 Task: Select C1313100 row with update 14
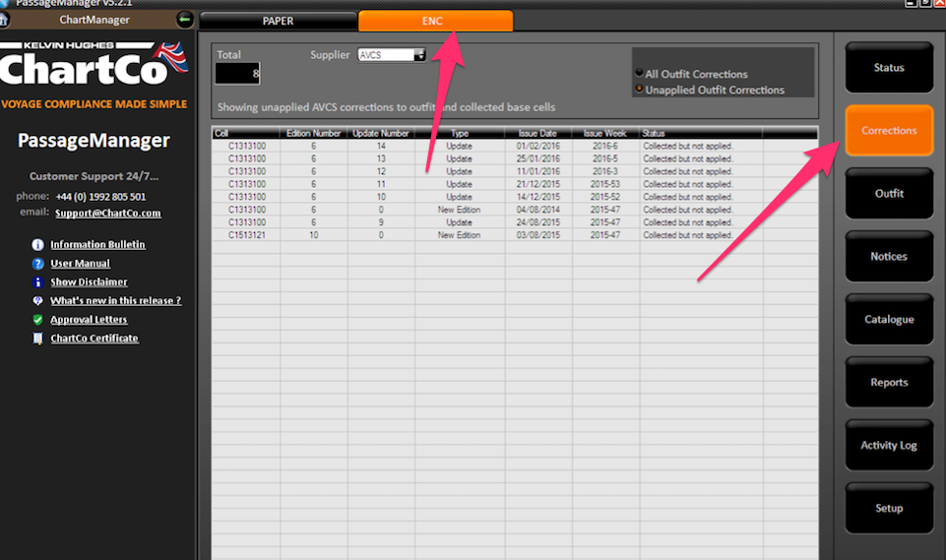click(515, 146)
